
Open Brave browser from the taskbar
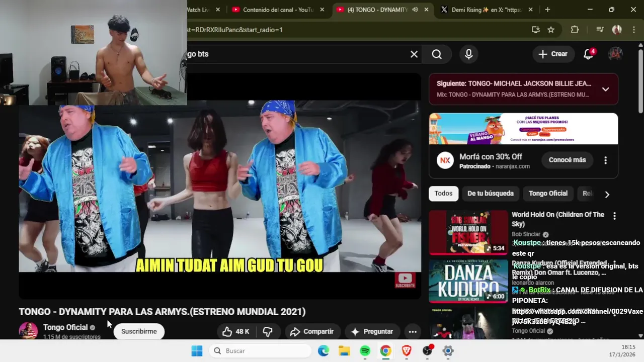pyautogui.click(x=407, y=351)
